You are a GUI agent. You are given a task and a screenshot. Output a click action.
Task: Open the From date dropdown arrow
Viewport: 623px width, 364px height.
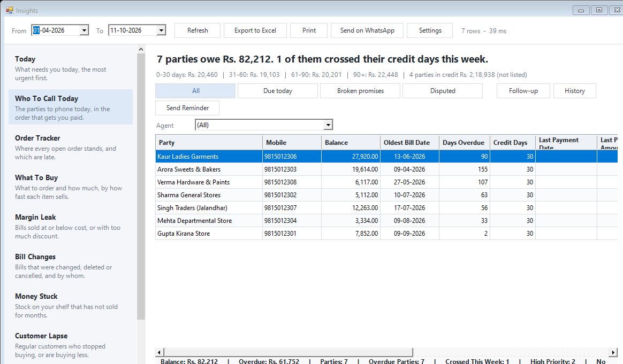[84, 30]
